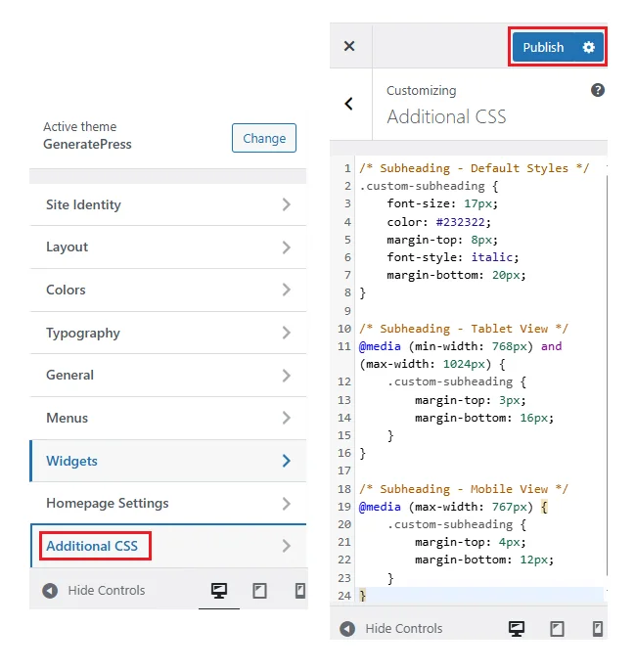Switch to tablet preview in left panel
The image size is (636, 672).
click(259, 591)
